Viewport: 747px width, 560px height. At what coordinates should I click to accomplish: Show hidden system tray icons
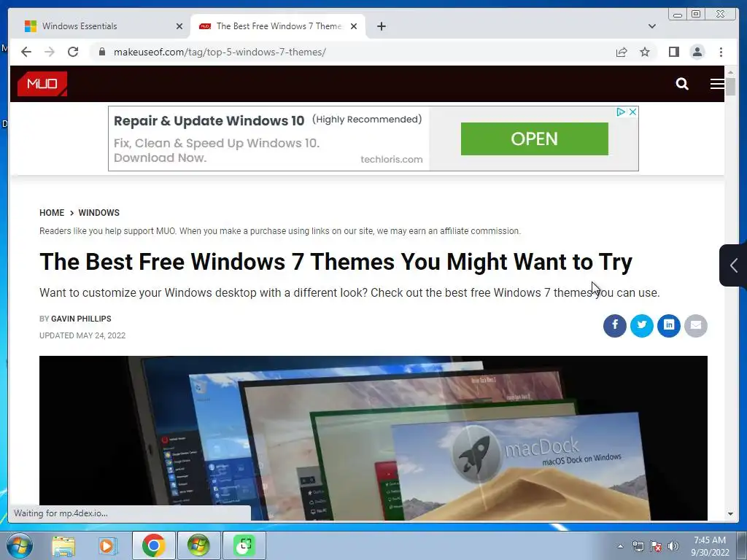(620, 546)
